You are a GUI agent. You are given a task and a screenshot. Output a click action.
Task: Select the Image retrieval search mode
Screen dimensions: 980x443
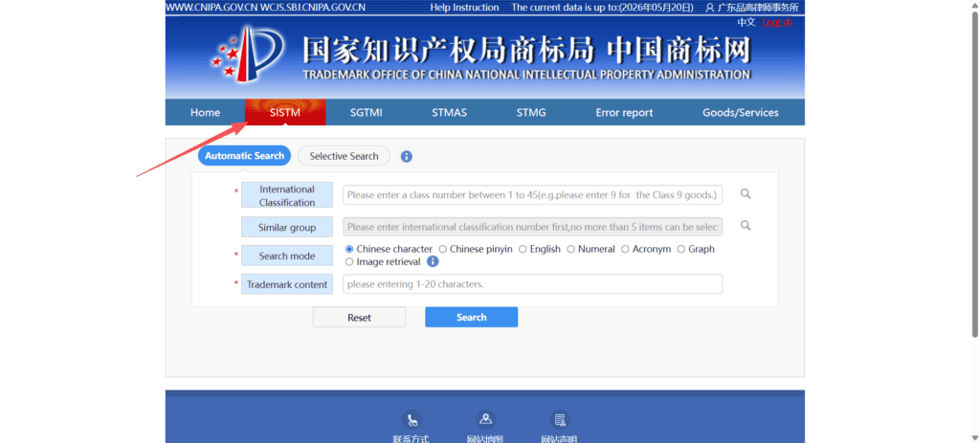349,262
